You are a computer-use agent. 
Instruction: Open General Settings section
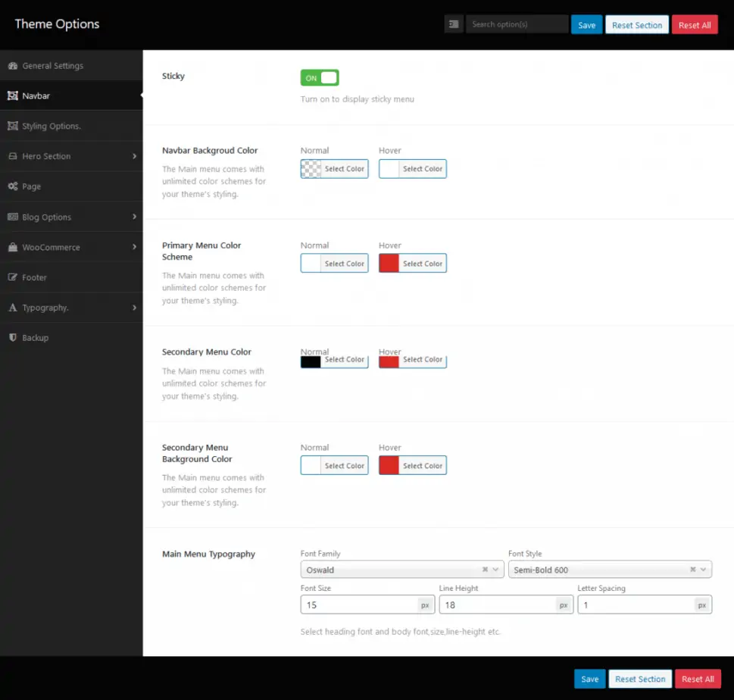pos(71,66)
